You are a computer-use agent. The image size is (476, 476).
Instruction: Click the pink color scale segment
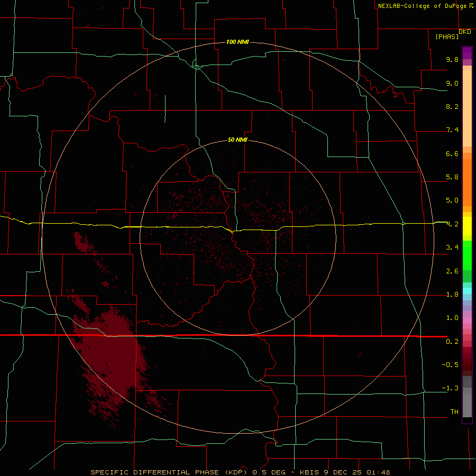467,321
